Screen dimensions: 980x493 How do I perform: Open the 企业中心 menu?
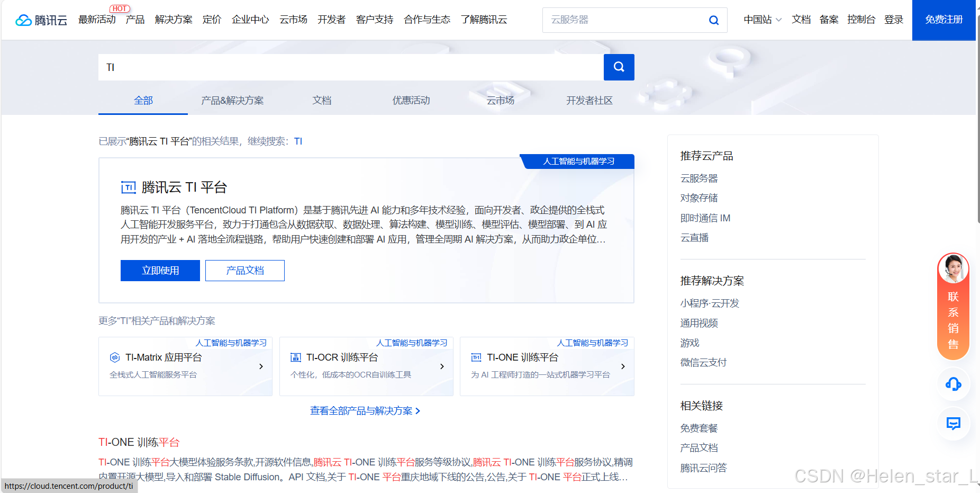pyautogui.click(x=250, y=20)
